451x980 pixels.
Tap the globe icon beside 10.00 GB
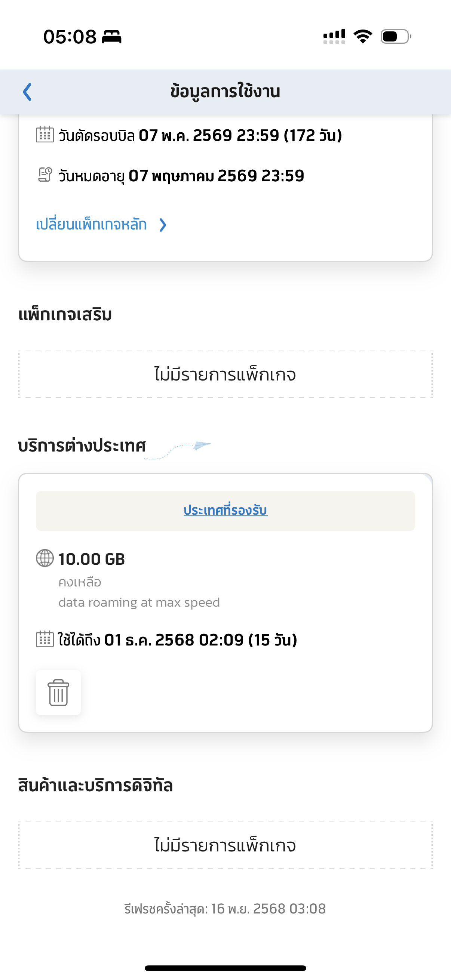tap(45, 558)
